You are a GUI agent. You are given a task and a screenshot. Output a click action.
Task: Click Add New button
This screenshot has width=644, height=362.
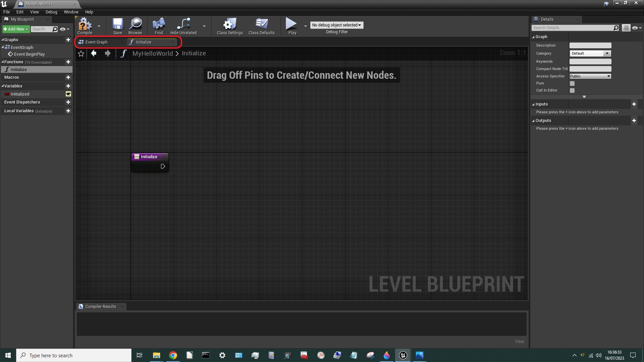(x=16, y=29)
